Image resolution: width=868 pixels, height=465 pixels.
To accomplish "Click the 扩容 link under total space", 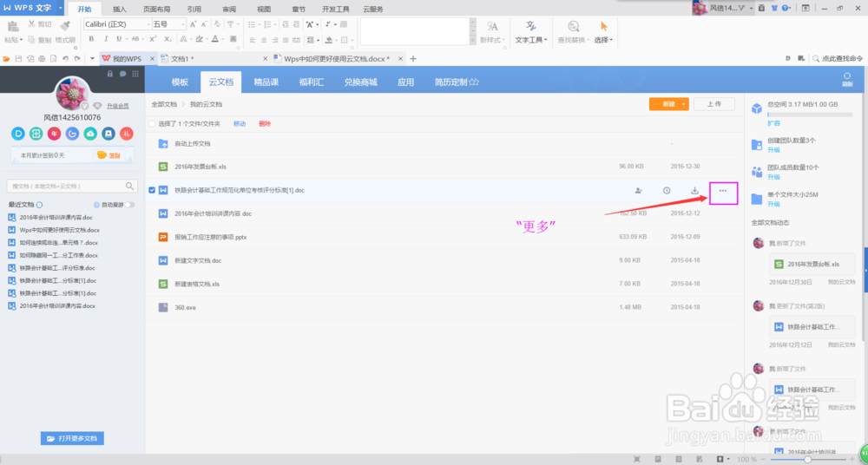I will [773, 123].
